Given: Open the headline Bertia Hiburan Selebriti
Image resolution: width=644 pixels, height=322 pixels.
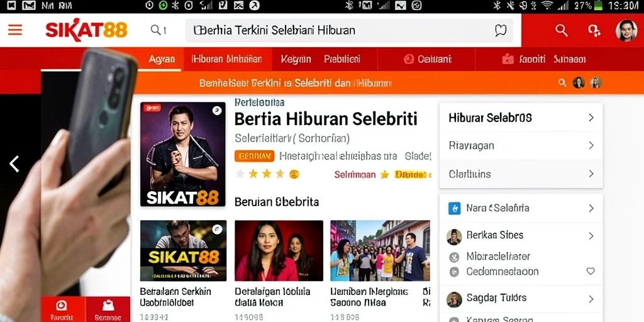Looking at the screenshot, I should [326, 119].
